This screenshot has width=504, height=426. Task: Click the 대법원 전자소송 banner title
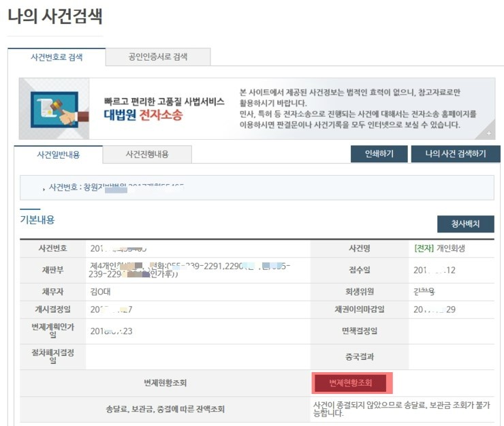[143, 115]
